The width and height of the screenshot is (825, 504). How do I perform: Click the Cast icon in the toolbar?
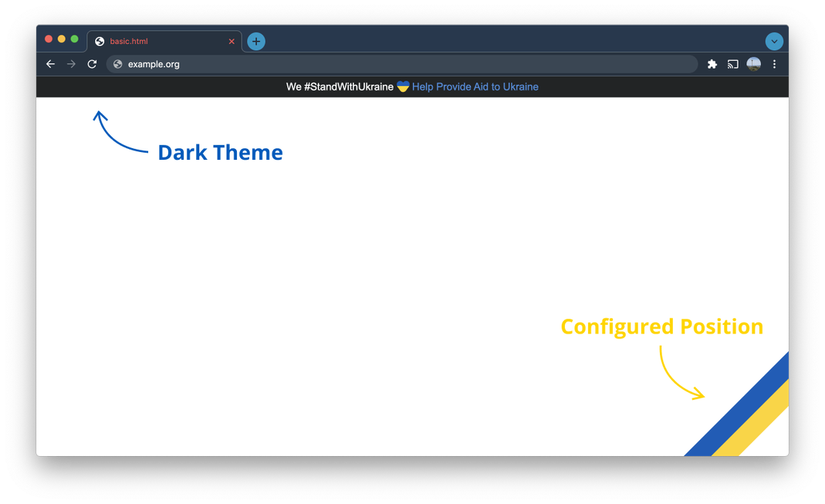click(733, 64)
